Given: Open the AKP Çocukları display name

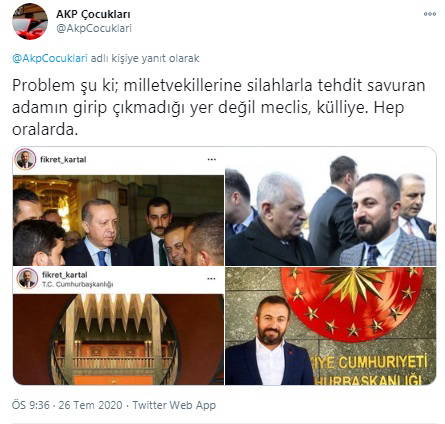Looking at the screenshot, I should tap(93, 14).
